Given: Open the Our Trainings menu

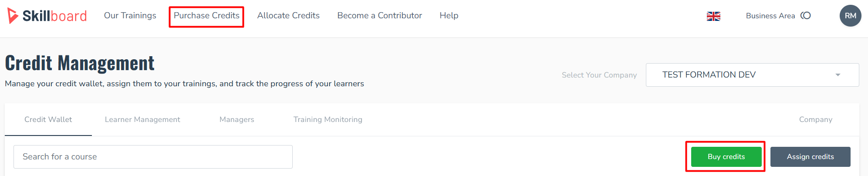Looking at the screenshot, I should (x=130, y=16).
